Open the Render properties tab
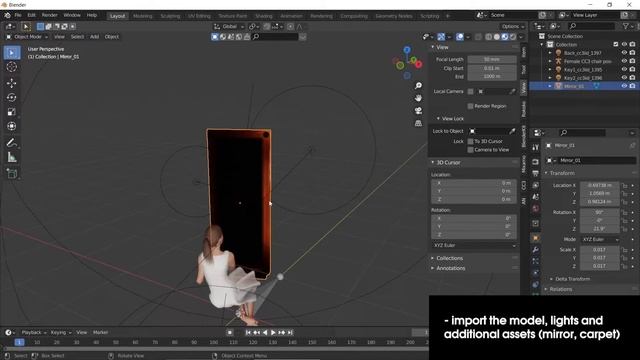The image size is (640, 360). click(536, 162)
